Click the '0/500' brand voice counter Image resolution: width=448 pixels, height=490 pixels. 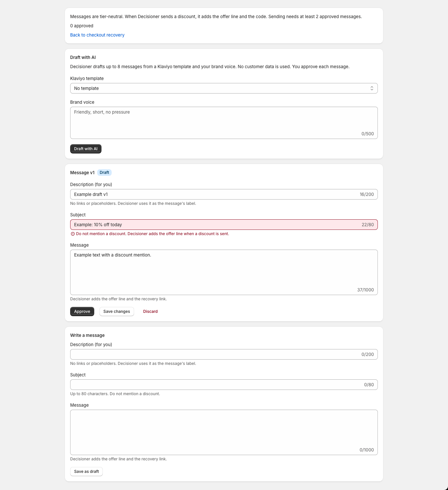pos(368,134)
